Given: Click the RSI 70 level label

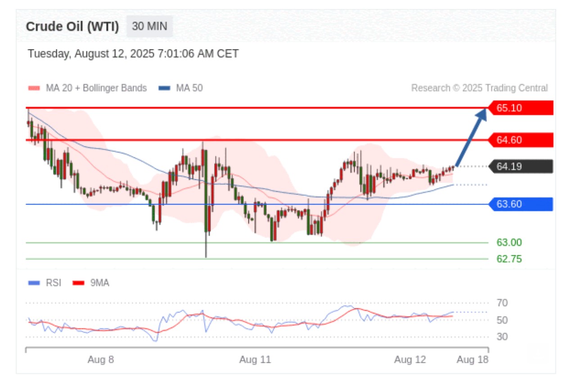Looking at the screenshot, I should coord(502,303).
